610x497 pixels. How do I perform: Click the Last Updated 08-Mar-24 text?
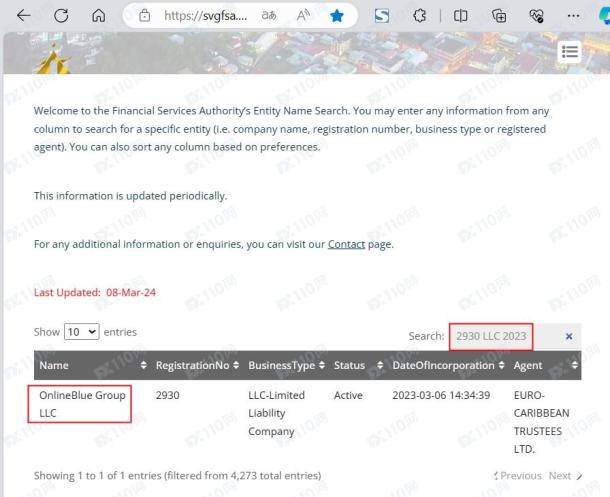(95, 292)
